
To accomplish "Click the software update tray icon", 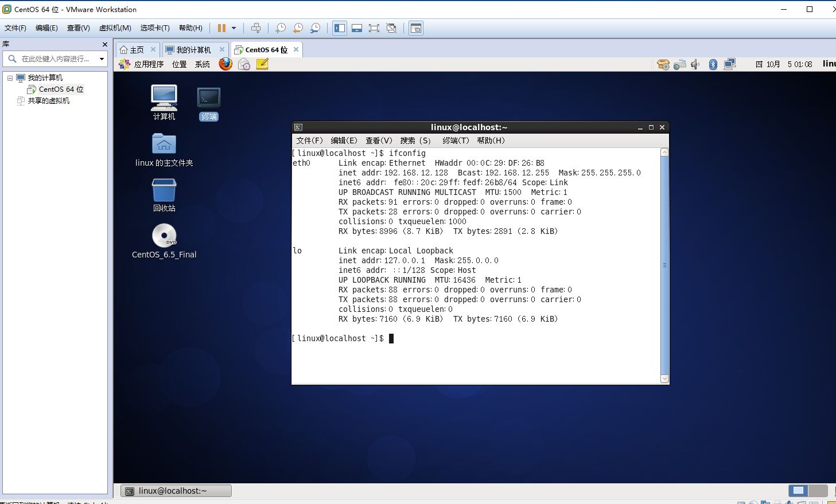I will coord(663,64).
